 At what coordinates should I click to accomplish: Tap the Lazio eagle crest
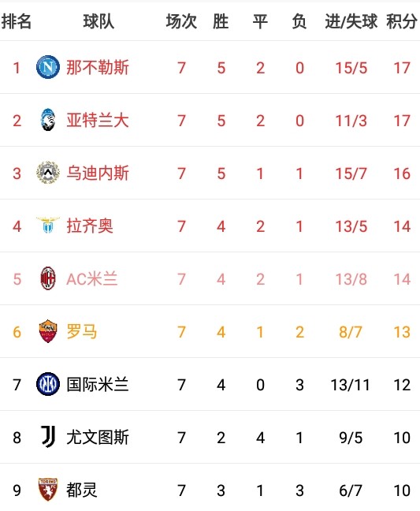pyautogui.click(x=48, y=226)
